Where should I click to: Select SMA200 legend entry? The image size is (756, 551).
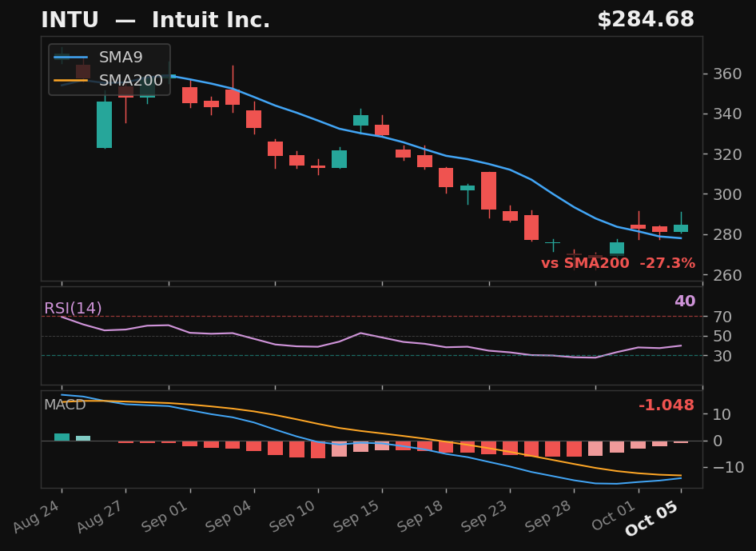pyautogui.click(x=109, y=80)
